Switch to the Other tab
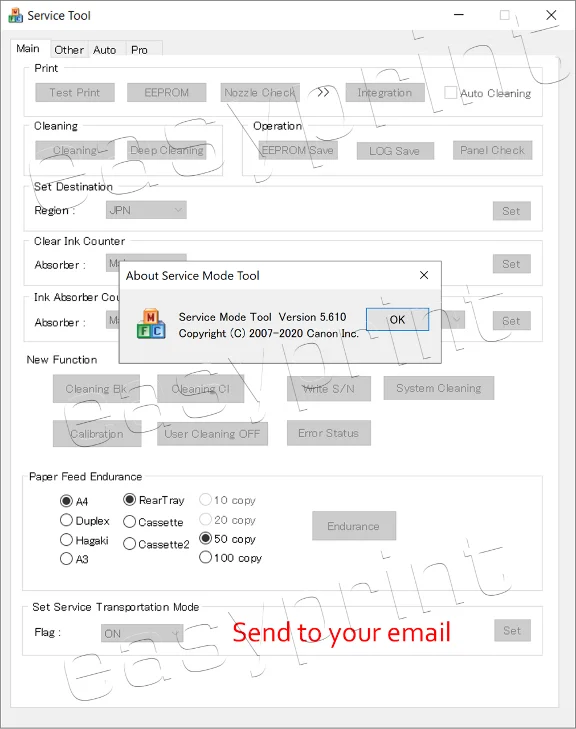576x729 pixels. click(69, 50)
